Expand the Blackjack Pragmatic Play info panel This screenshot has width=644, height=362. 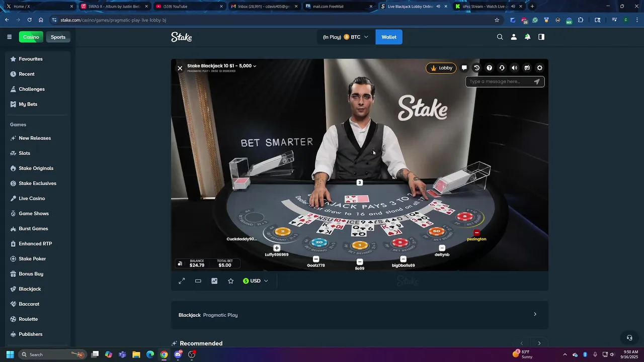click(359, 315)
